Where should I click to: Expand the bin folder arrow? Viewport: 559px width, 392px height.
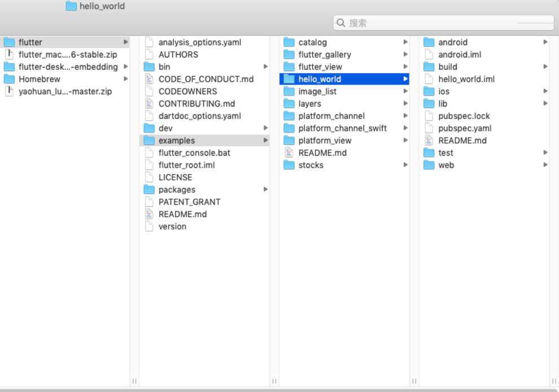click(266, 67)
